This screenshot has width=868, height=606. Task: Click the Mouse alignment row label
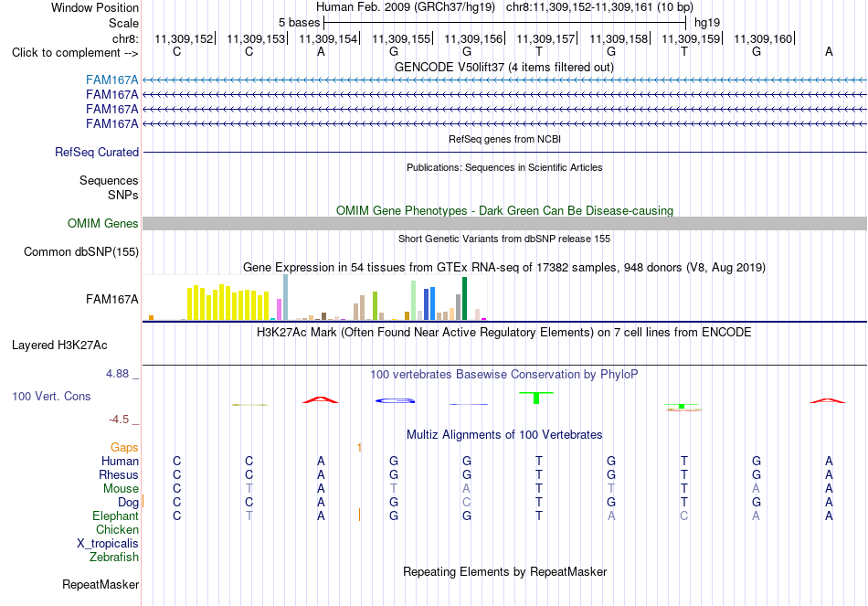[x=121, y=489]
